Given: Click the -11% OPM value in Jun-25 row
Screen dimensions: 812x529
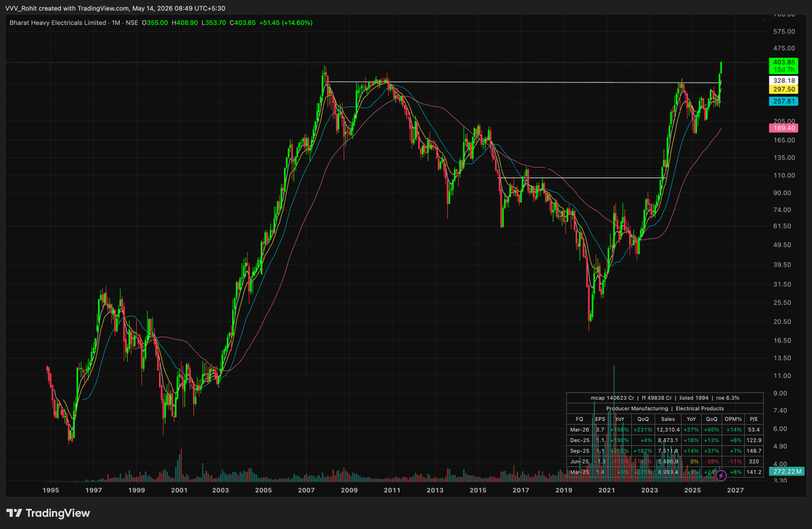Looking at the screenshot, I should tap(734, 461).
